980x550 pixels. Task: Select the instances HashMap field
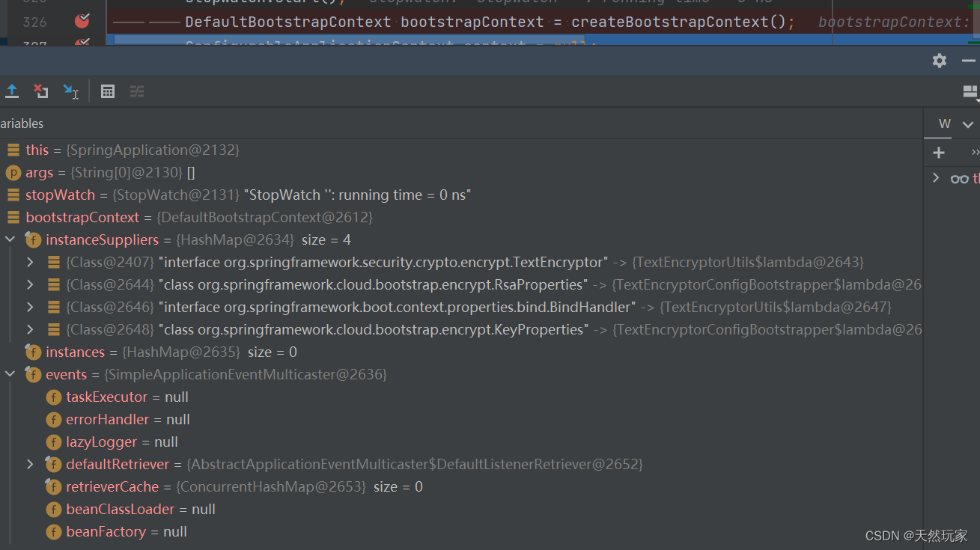[x=161, y=352]
